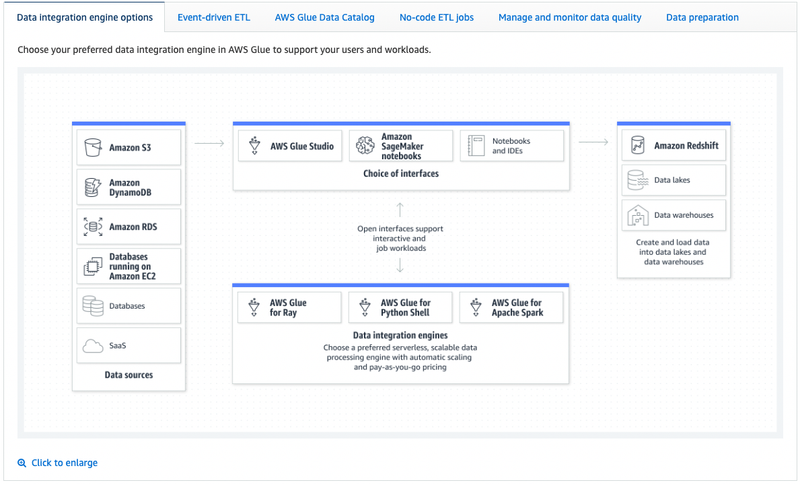Screen dimensions: 800x484
Task: Click the 'AWS Glue for Ray' label
Action: (288, 308)
